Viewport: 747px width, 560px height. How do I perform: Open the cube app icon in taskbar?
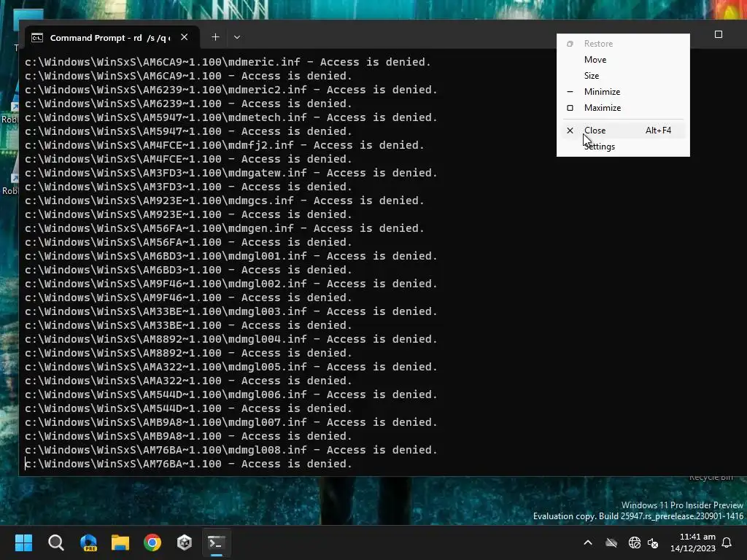(x=185, y=542)
